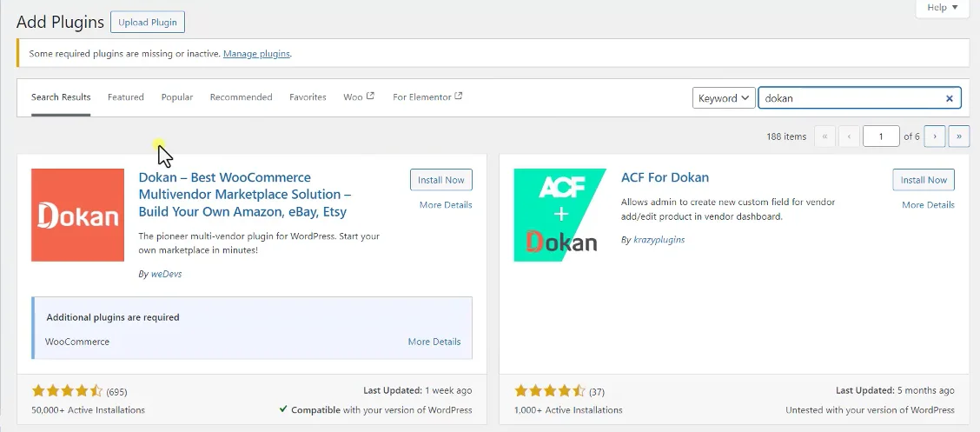Switch to the Featured tab

pos(126,96)
